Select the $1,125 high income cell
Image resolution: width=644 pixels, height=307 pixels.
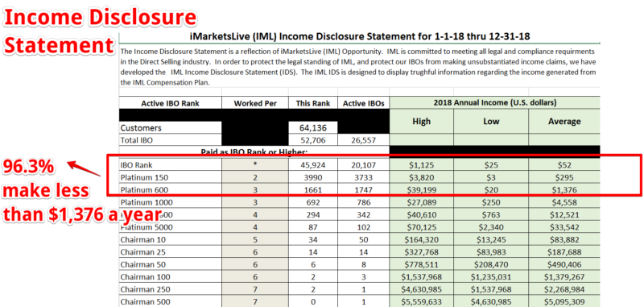coord(421,165)
